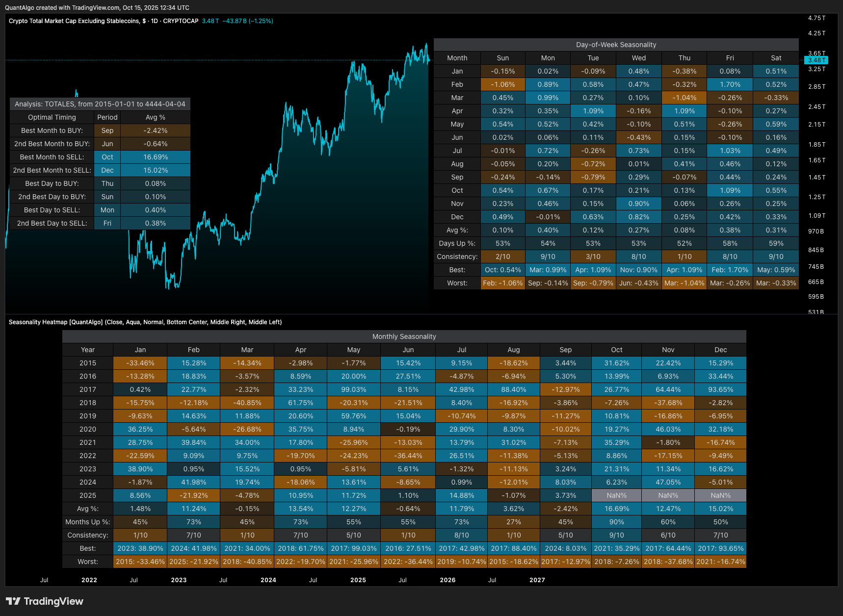Click the '2018: -40.85%' Worst cell
The width and height of the screenshot is (843, 616).
click(x=247, y=562)
